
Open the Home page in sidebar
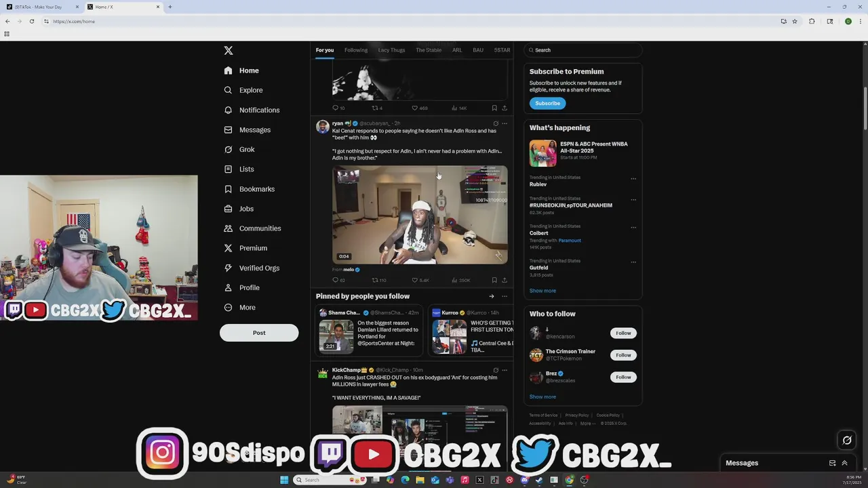[x=241, y=70]
